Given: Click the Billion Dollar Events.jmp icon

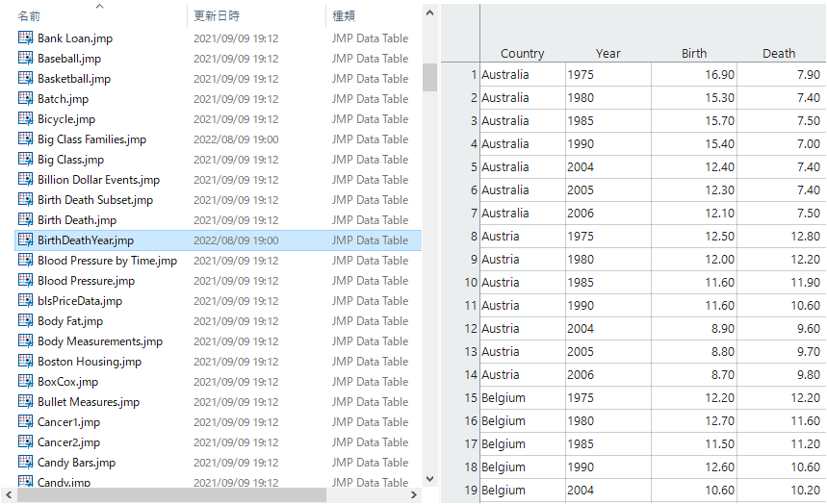Looking at the screenshot, I should 25,179.
